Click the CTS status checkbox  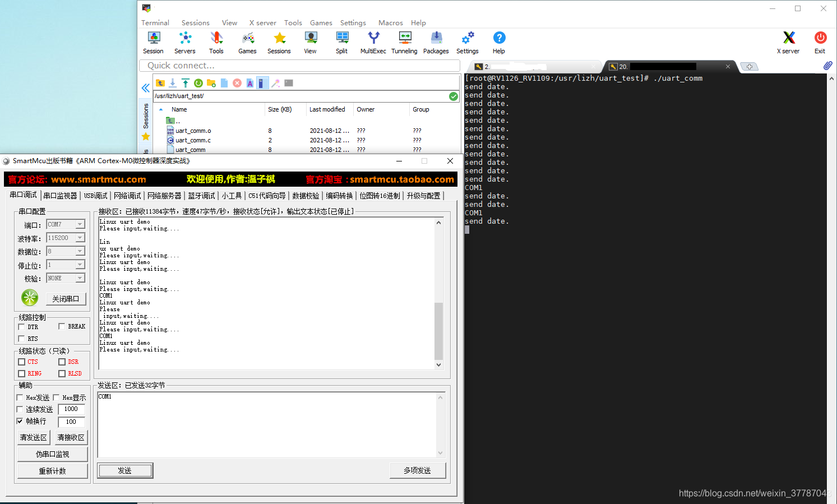[x=21, y=362]
